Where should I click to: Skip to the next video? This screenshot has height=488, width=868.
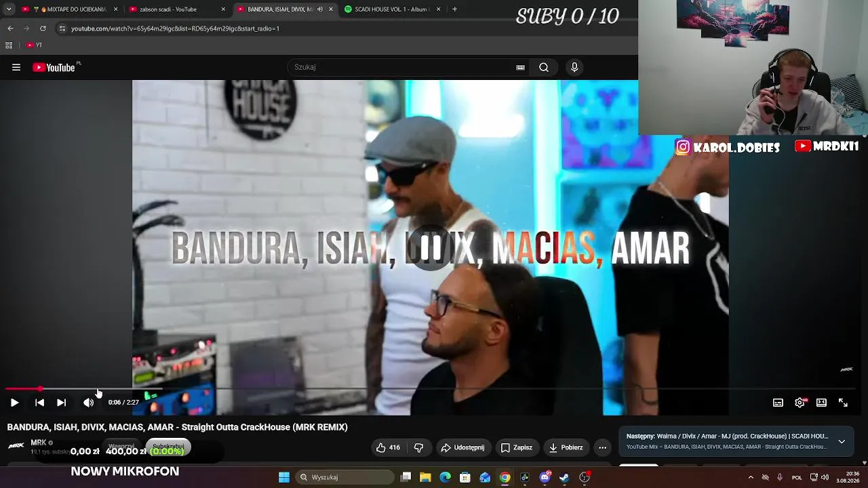[x=61, y=403]
